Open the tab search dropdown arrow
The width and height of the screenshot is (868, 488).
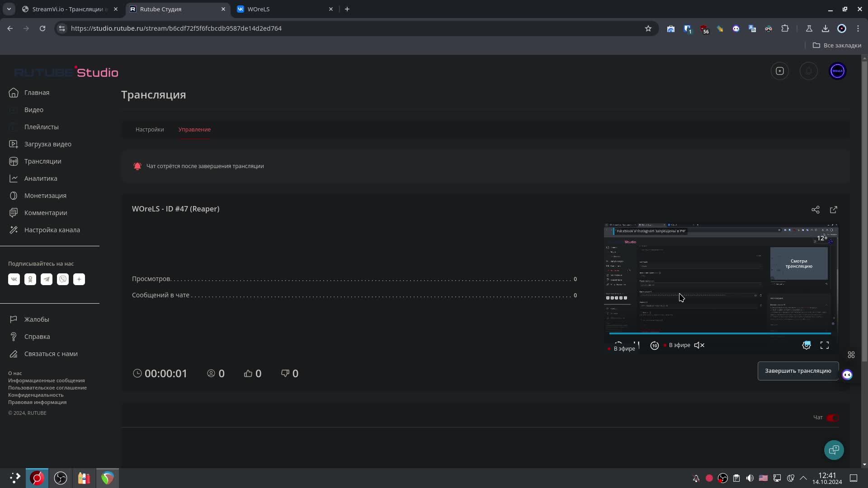click(x=9, y=9)
